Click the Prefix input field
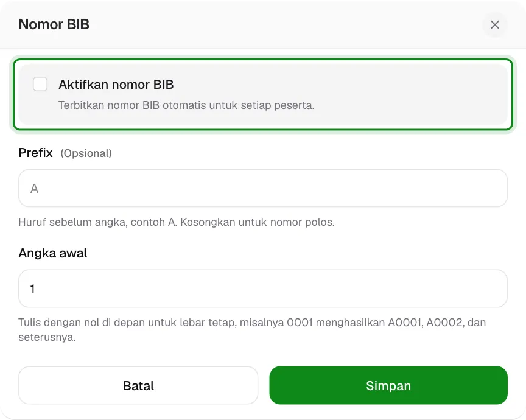526x420 pixels. point(263,188)
